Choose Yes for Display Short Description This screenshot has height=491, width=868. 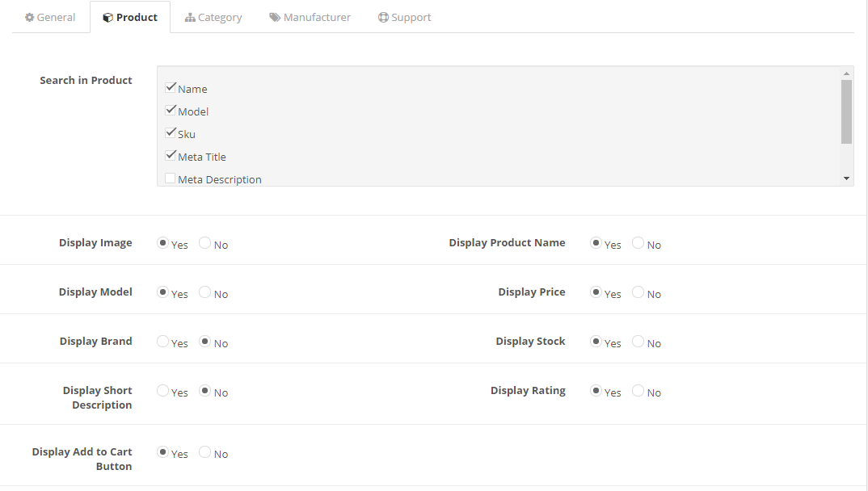tap(162, 391)
